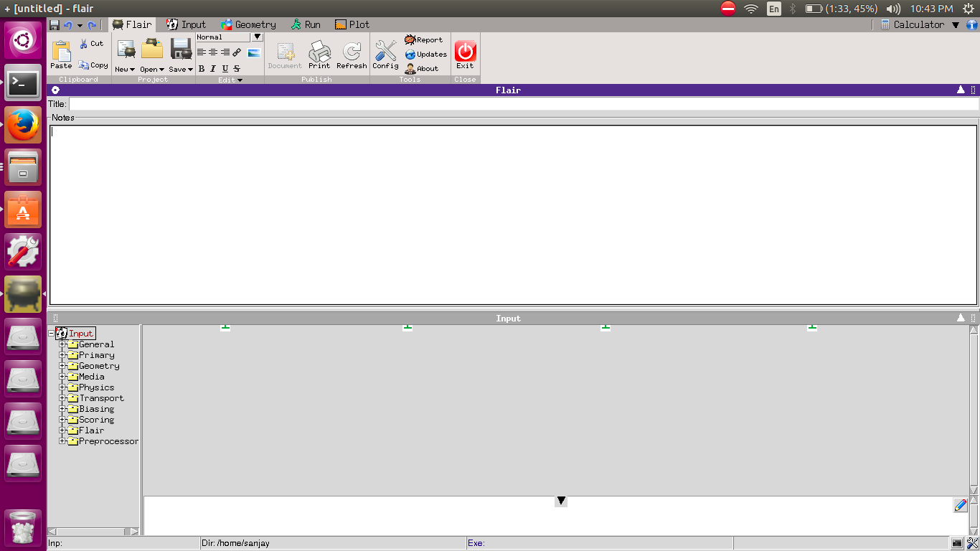Click the insert image icon
Screen dimensions: 980x551
coord(253,53)
